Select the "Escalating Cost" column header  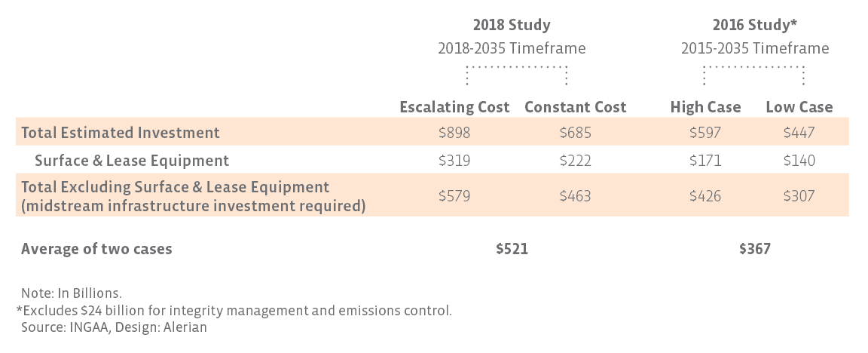(x=454, y=107)
